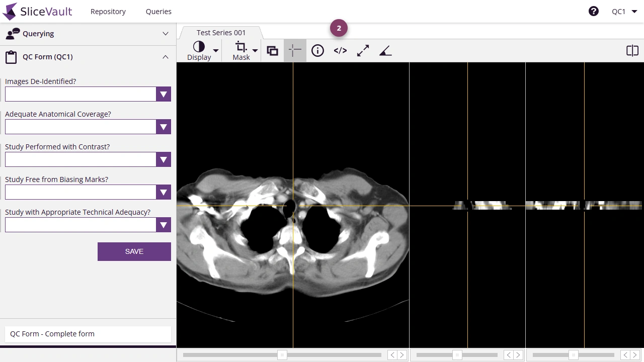
Task: Open the Mask tool
Action: [x=241, y=47]
